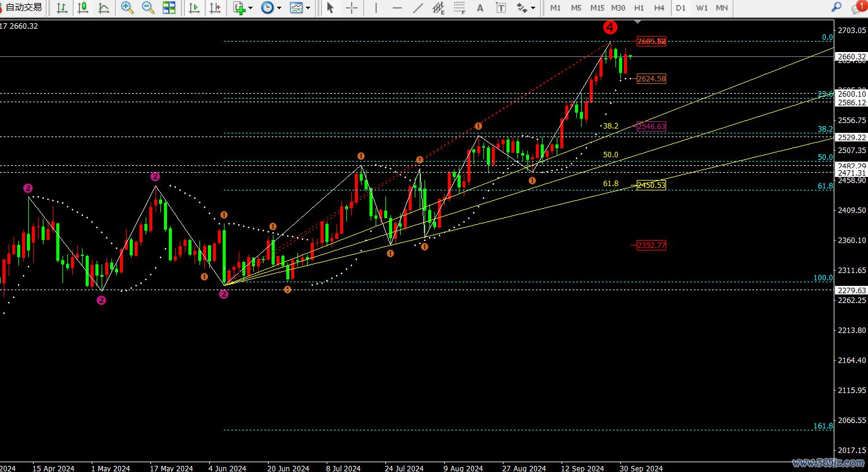
Task: Click the 161.8 Fibonacci level label
Action: coord(823,425)
